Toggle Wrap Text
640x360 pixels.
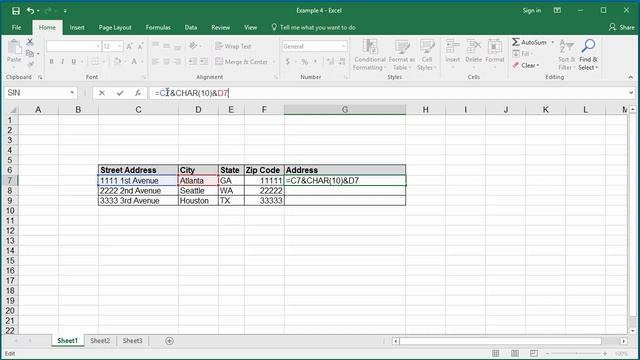[233, 46]
